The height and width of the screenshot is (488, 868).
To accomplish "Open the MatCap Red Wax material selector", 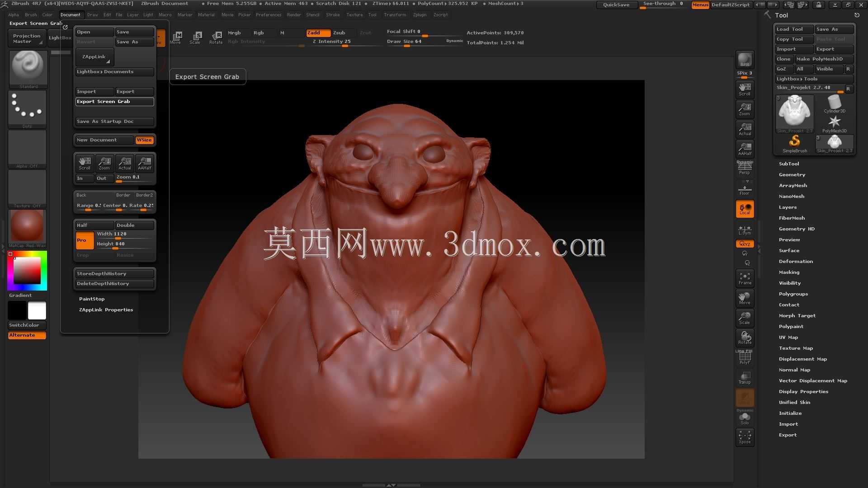I will 27,228.
